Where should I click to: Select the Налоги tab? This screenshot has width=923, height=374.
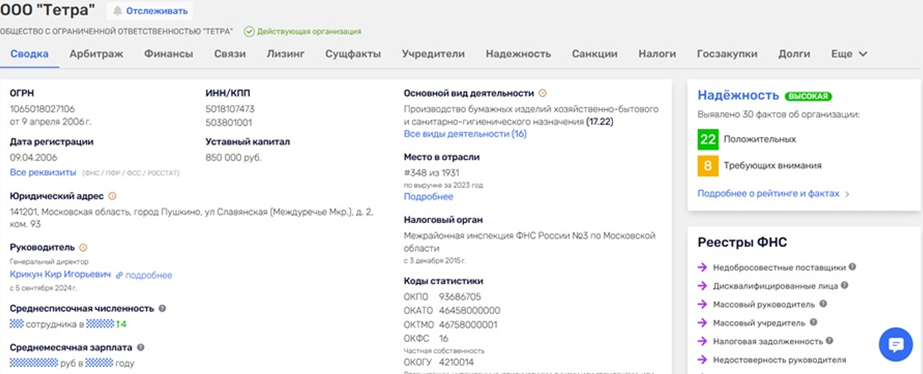(657, 54)
